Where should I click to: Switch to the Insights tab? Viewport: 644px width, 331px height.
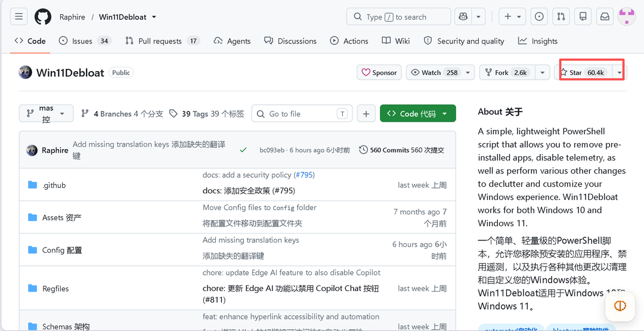[x=538, y=41]
